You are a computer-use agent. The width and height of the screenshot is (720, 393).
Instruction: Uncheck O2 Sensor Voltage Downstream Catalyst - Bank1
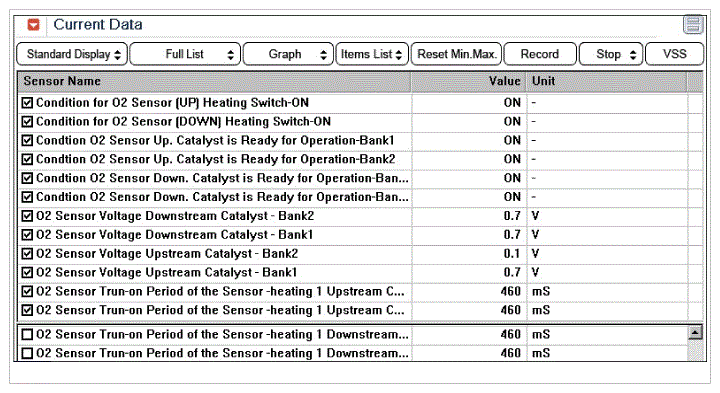27,235
